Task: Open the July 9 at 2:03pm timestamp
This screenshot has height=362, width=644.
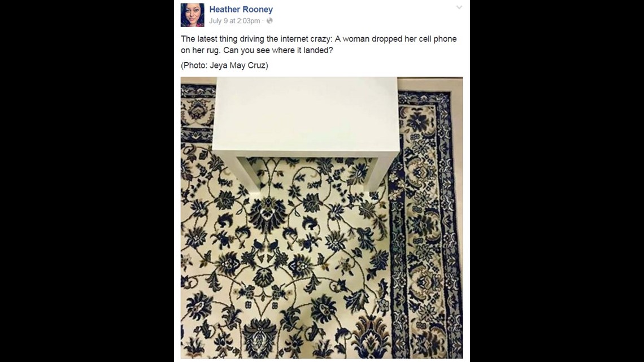Action: 234,21
